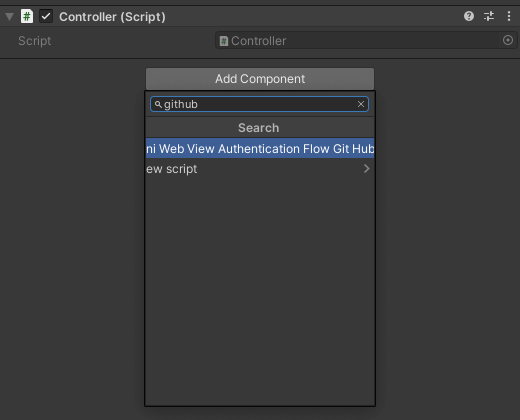Click the Search header in the dropdown
The image size is (520, 420).
[259, 128]
